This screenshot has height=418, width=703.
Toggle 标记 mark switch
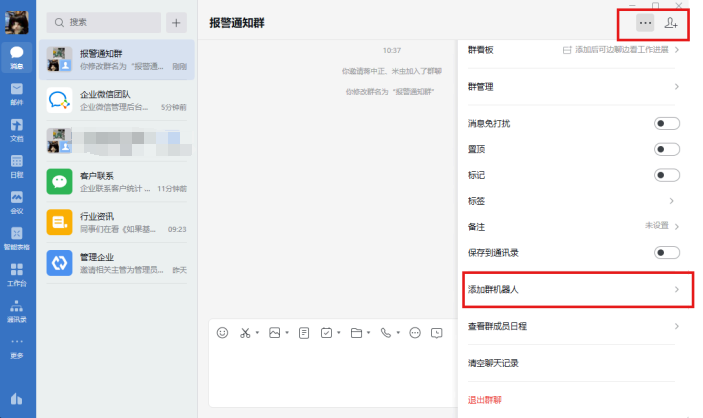point(667,175)
